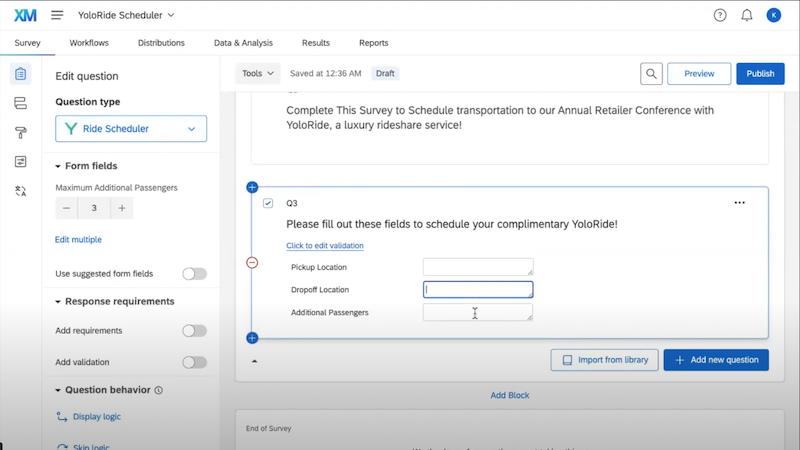Click the plus icon below Q3

click(252, 338)
